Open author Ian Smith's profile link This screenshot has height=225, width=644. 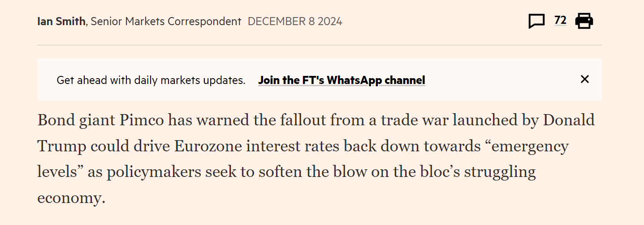point(61,21)
